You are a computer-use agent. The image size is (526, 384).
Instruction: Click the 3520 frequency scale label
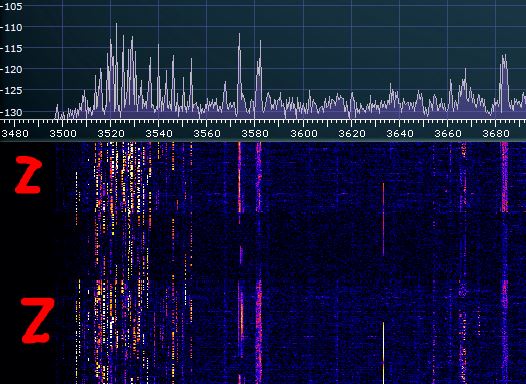pos(111,134)
